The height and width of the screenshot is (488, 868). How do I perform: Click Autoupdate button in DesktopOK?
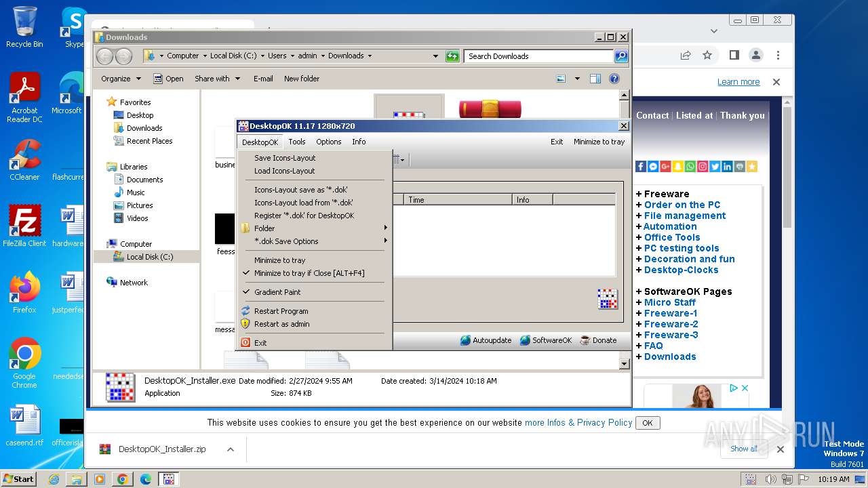pyautogui.click(x=486, y=340)
